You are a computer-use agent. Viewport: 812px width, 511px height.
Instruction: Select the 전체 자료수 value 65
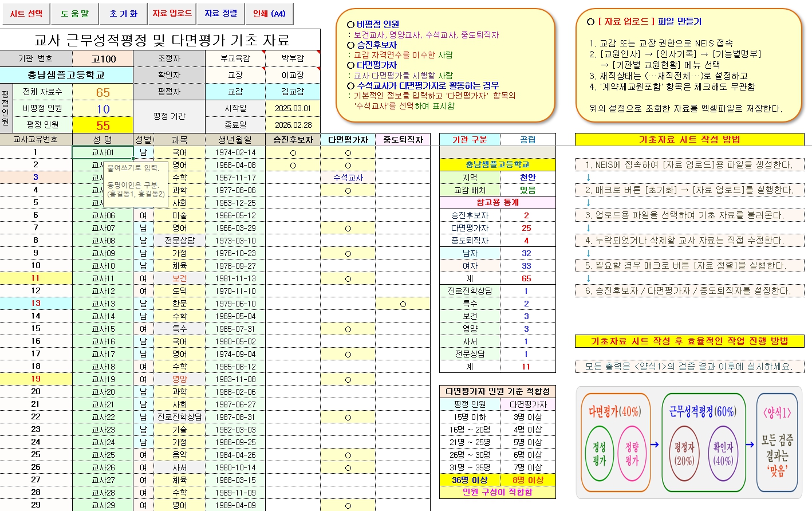tap(103, 92)
